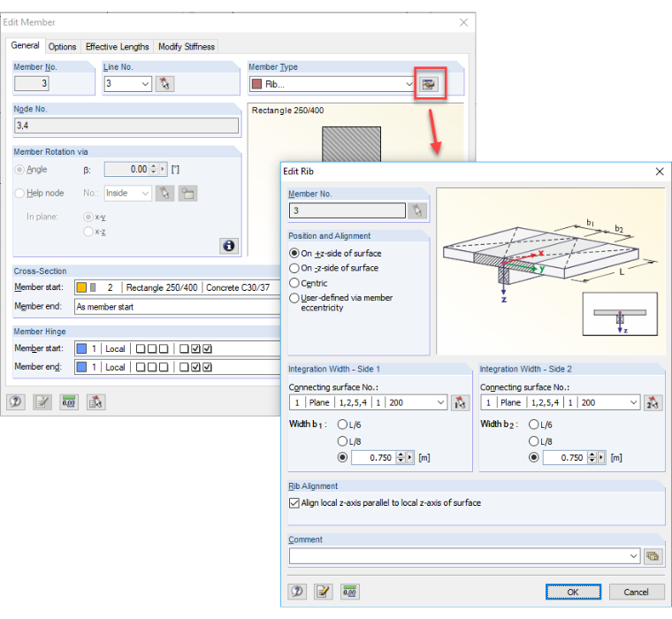
Task: Select User-defined via member eccentricity option
Action: (x=294, y=298)
